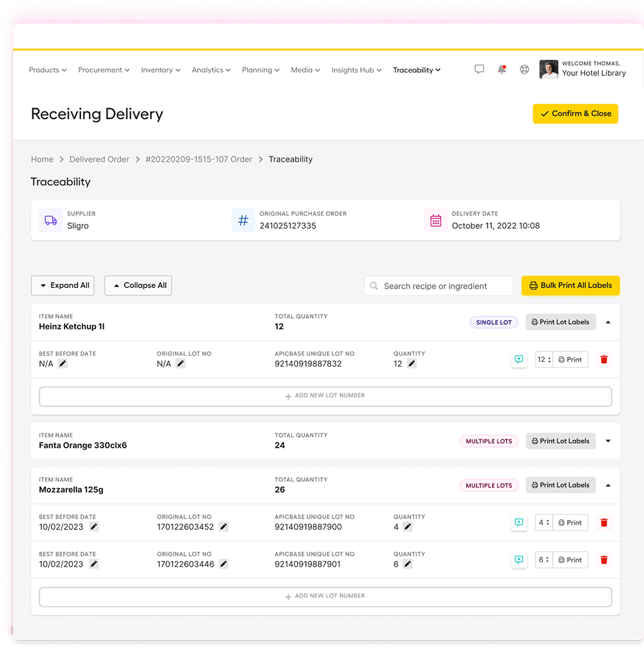Delete the Heinz Ketchup lot with trash icon

(603, 359)
